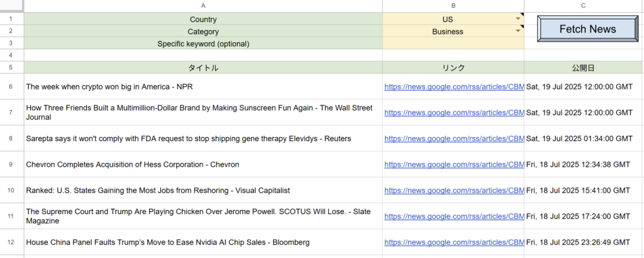
Task: Select column A header
Action: tap(203, 6)
